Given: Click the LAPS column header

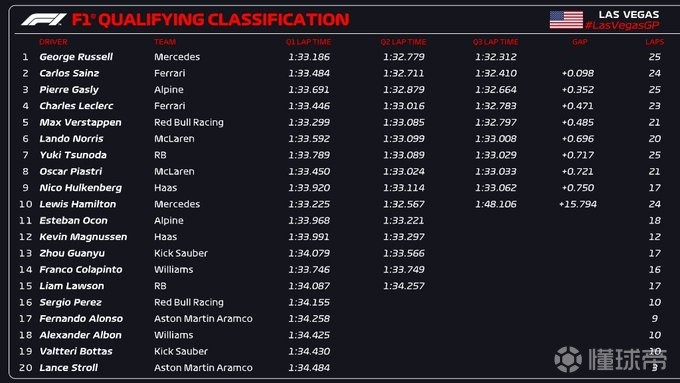Looking at the screenshot, I should (654, 42).
